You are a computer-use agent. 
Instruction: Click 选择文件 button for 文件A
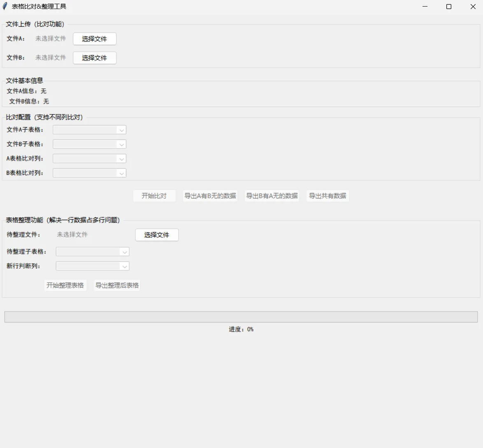[x=95, y=39]
